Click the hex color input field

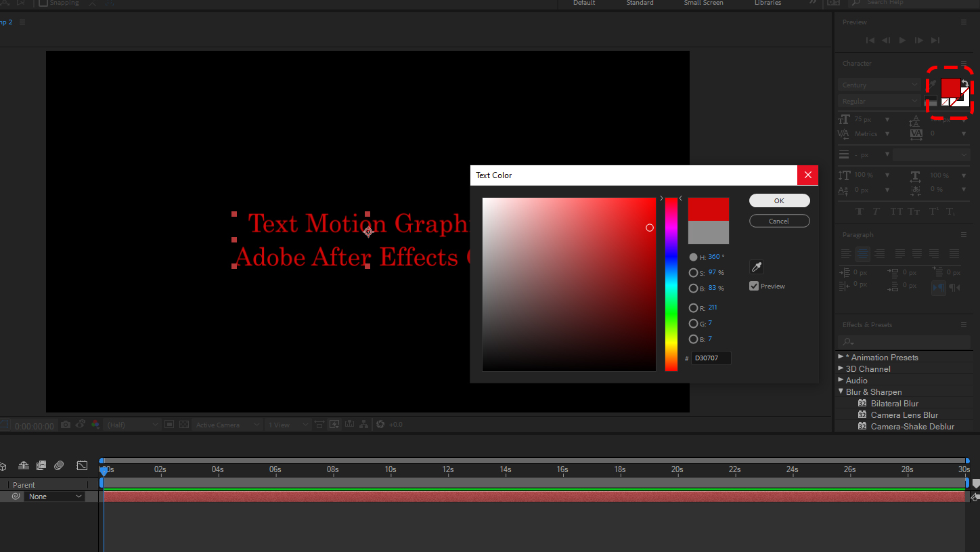pyautogui.click(x=711, y=358)
